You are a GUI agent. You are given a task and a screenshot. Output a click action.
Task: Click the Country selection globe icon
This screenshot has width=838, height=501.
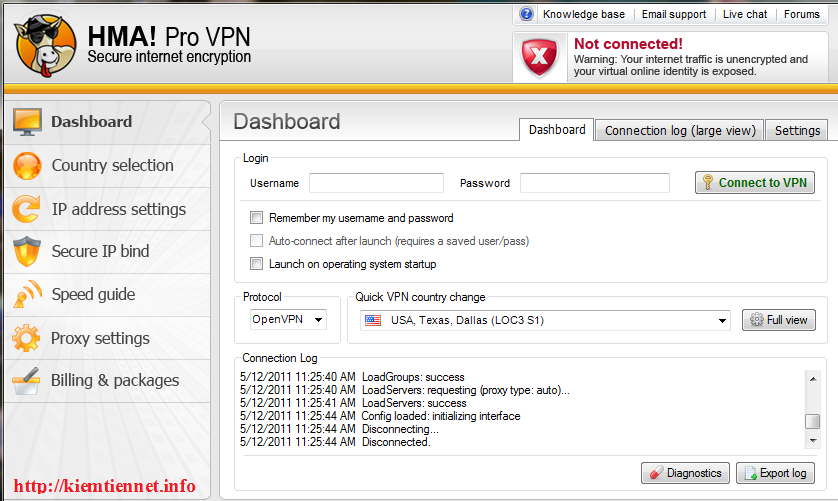point(27,166)
